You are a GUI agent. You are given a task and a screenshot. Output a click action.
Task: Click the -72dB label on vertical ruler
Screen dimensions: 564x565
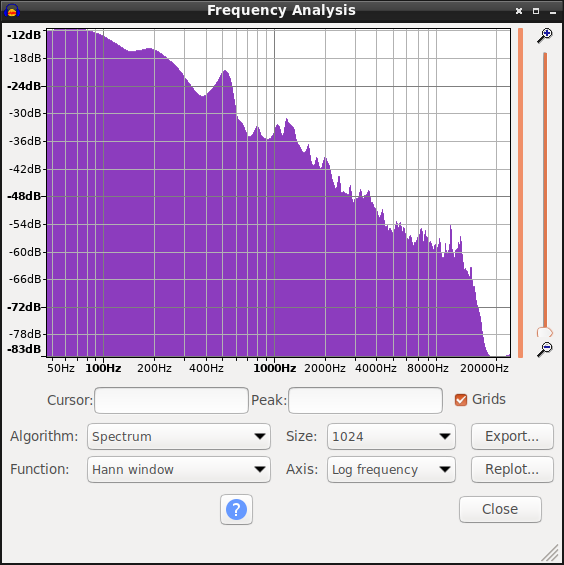click(x=24, y=307)
